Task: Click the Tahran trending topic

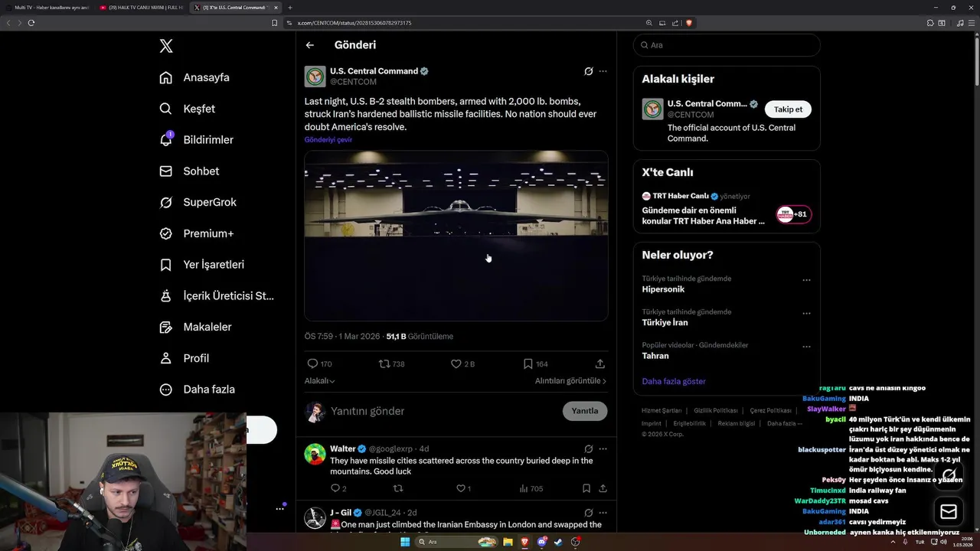Action: coord(655,356)
